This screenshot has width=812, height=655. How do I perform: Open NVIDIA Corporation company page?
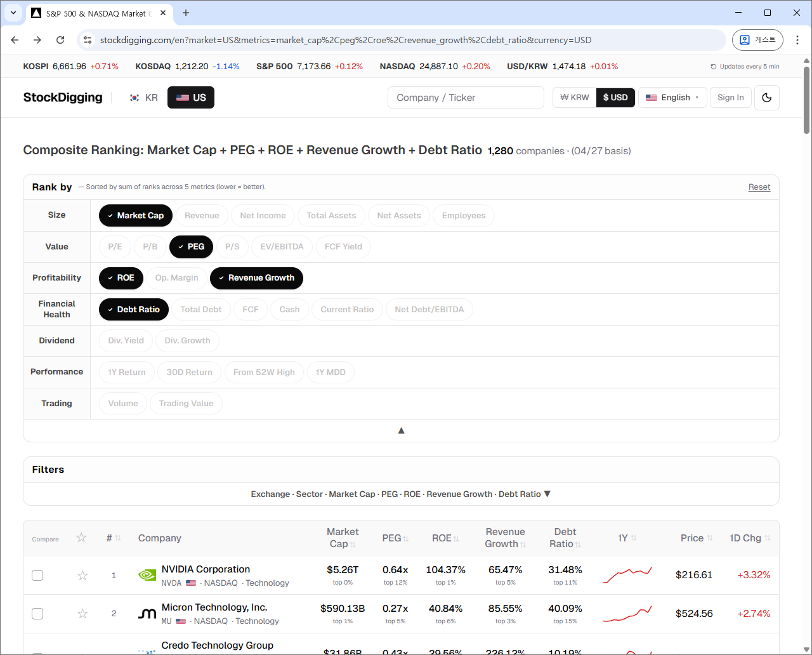[x=206, y=569]
